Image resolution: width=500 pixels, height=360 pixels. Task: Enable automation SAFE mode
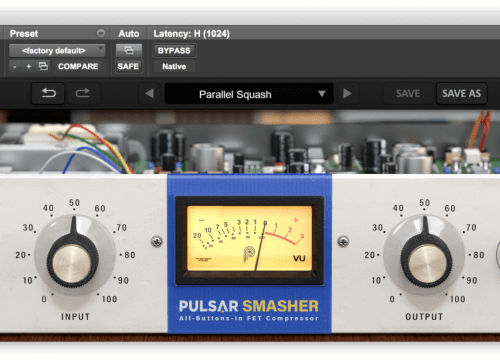128,66
